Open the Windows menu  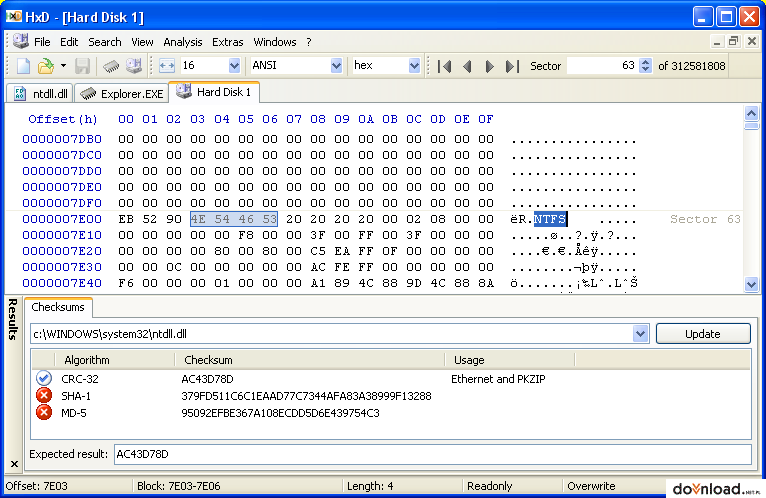pos(275,42)
